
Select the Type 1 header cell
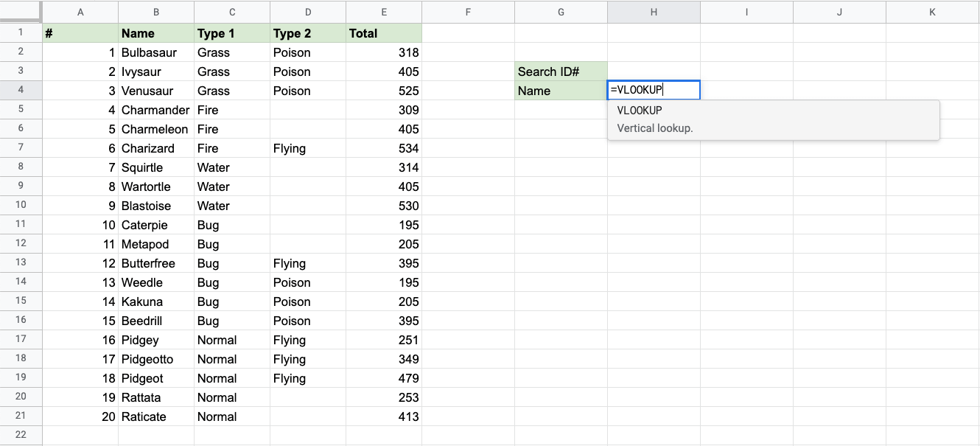(231, 33)
